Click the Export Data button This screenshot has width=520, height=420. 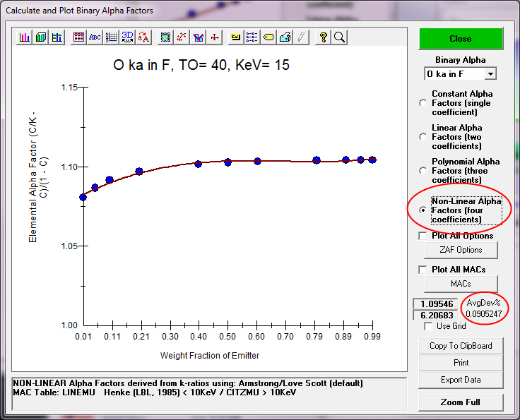tap(461, 380)
